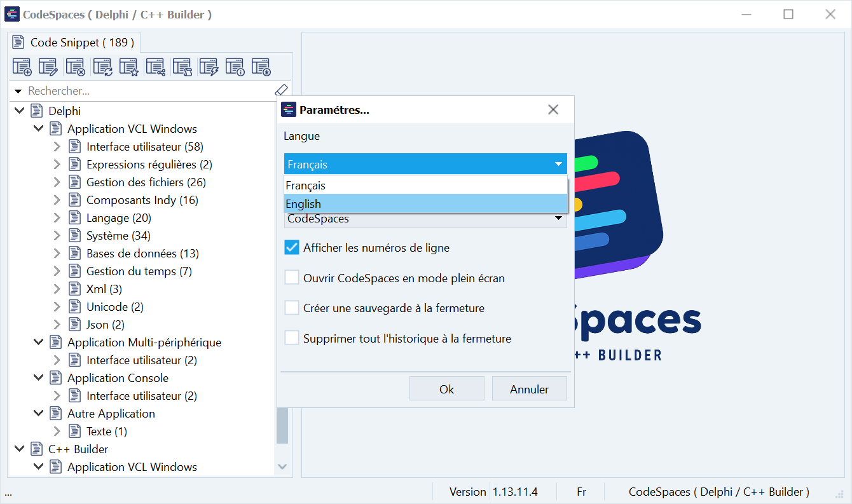Click the download snippet toolbar icon
Screen dimensions: 852x504
[261, 67]
